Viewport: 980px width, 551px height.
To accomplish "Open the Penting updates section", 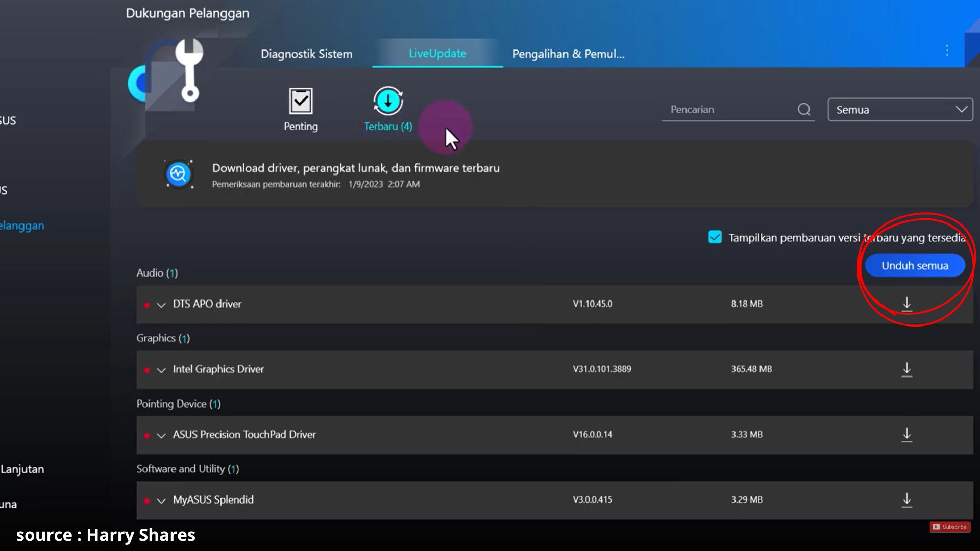I will [x=301, y=109].
